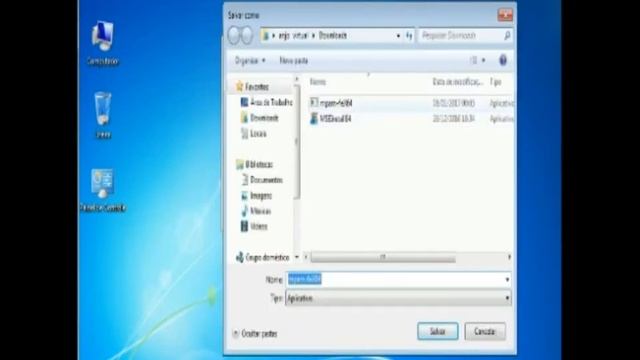
Task: Click the Salvar button
Action: point(438,331)
